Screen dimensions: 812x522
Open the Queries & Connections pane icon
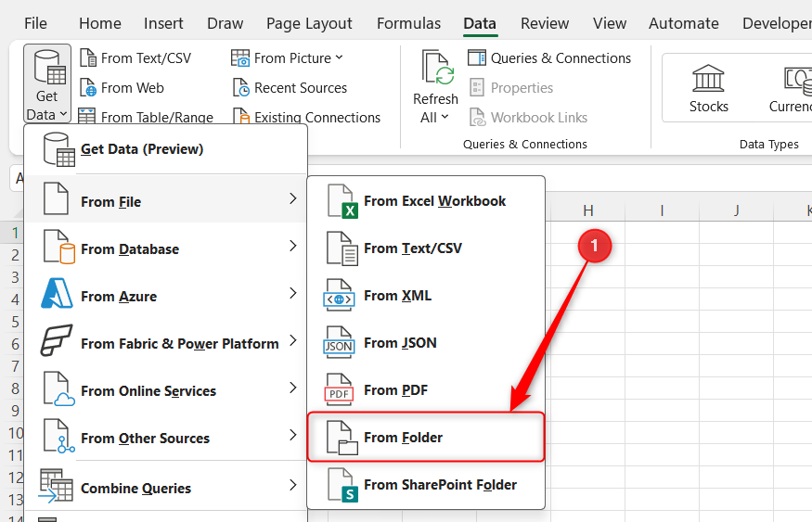coord(476,57)
